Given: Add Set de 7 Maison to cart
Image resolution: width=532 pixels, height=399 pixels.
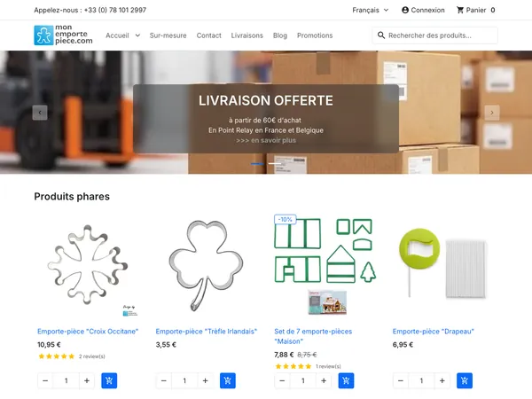Looking at the screenshot, I should (346, 380).
